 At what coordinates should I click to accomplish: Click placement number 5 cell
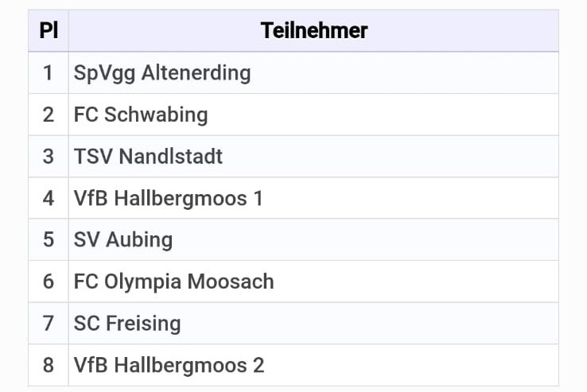(49, 240)
